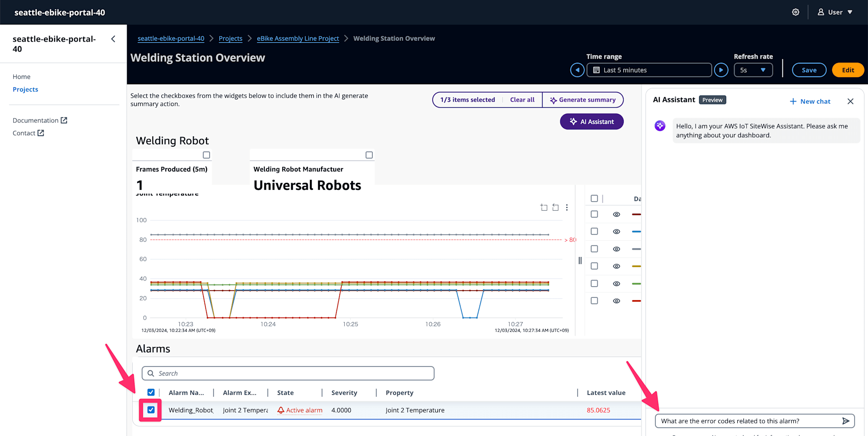
Task: Toggle visibility of bright red series
Action: click(x=616, y=301)
